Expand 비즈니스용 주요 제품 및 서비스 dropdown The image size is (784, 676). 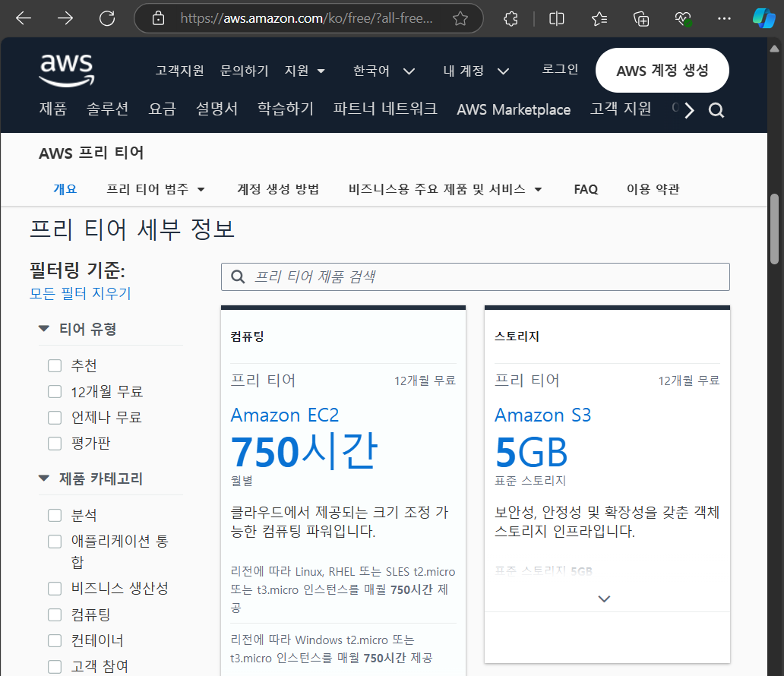(445, 189)
